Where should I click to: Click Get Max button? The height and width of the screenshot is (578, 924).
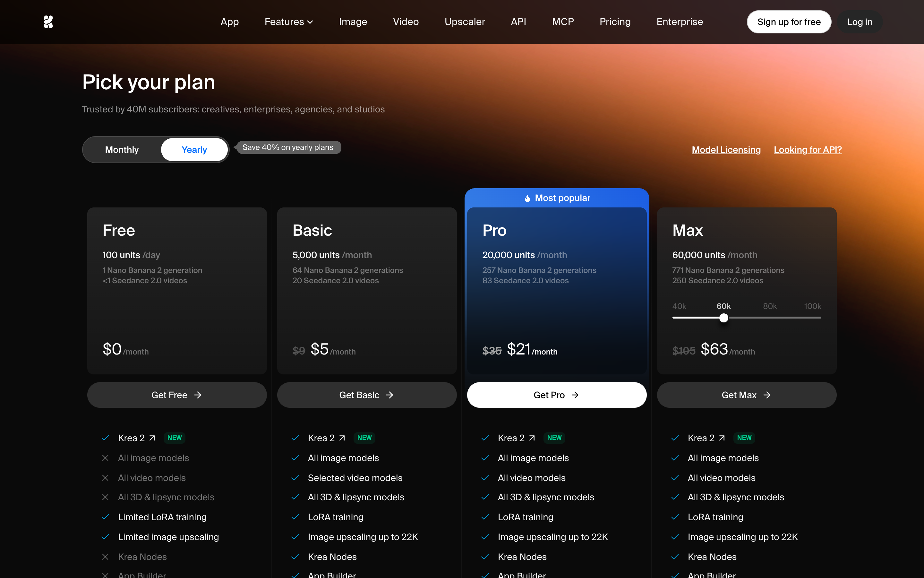point(747,395)
